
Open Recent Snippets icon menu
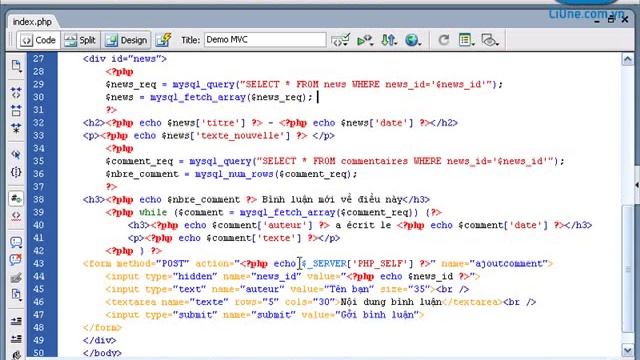(x=16, y=295)
